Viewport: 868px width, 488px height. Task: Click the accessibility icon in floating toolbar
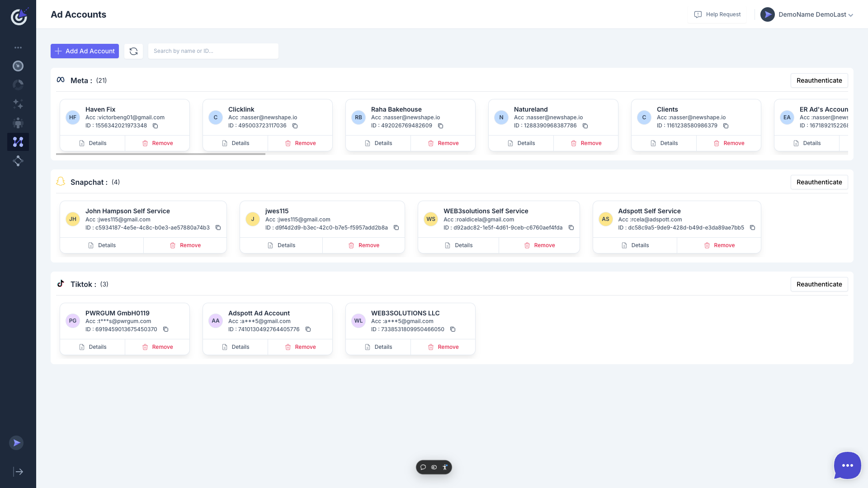[x=445, y=467]
